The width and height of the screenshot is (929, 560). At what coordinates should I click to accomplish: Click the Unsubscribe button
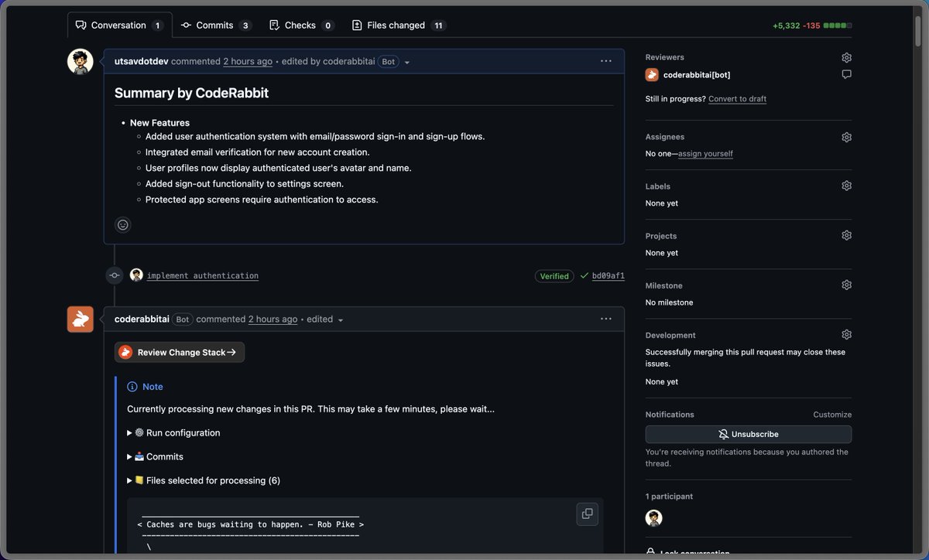tap(749, 435)
